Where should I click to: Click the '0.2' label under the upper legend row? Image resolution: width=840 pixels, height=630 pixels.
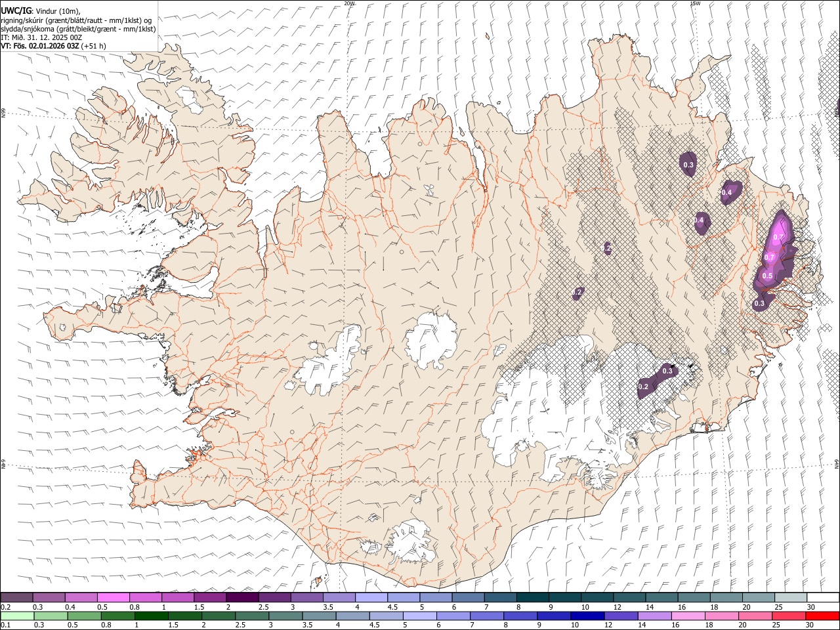[6, 607]
